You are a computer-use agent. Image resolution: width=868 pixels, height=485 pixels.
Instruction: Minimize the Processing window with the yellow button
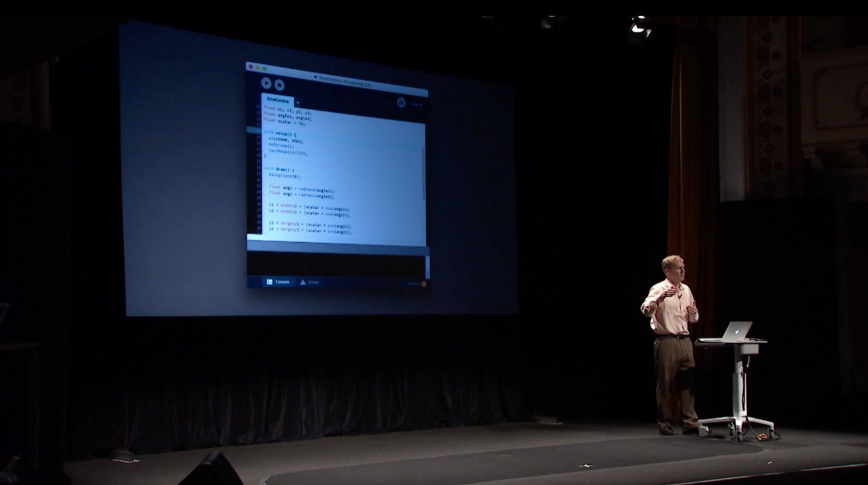pos(258,67)
